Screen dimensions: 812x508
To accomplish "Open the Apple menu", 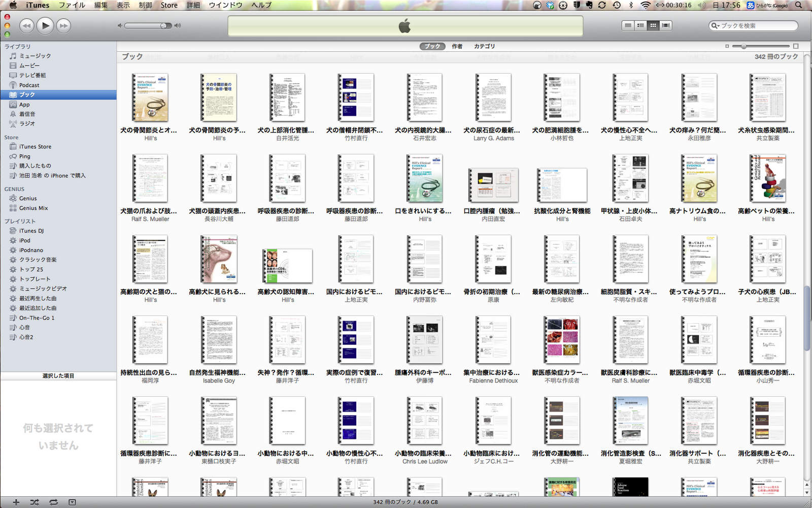I will [x=13, y=5].
